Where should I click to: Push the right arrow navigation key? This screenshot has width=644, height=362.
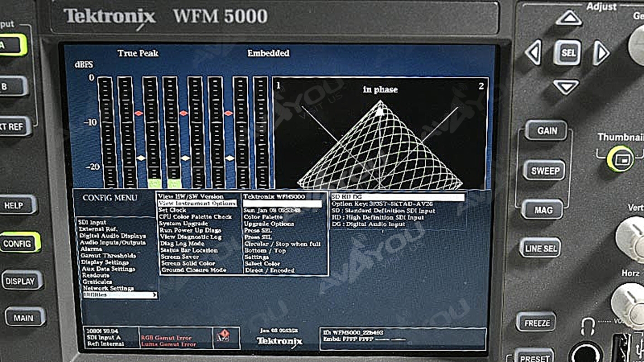coord(601,53)
